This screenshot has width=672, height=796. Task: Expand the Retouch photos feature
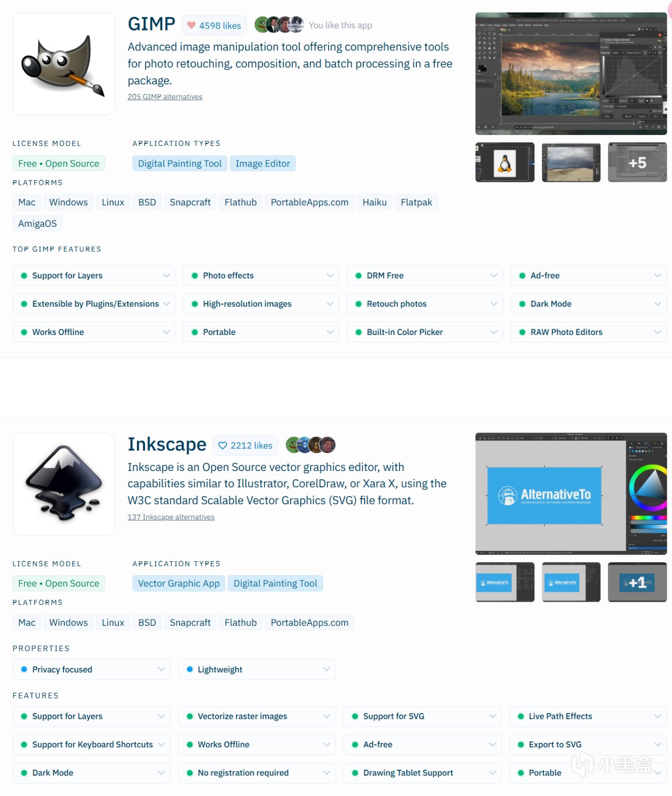[x=425, y=304]
